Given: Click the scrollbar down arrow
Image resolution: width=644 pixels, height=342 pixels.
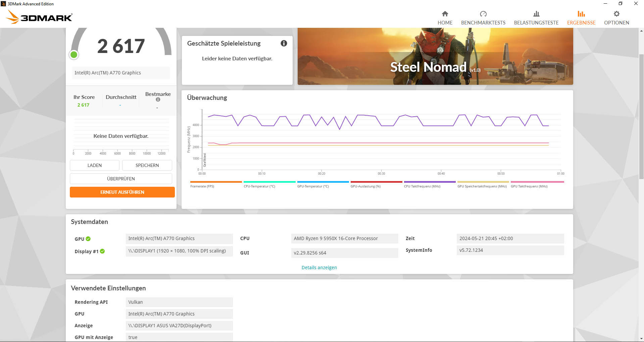Looking at the screenshot, I should 641,339.
